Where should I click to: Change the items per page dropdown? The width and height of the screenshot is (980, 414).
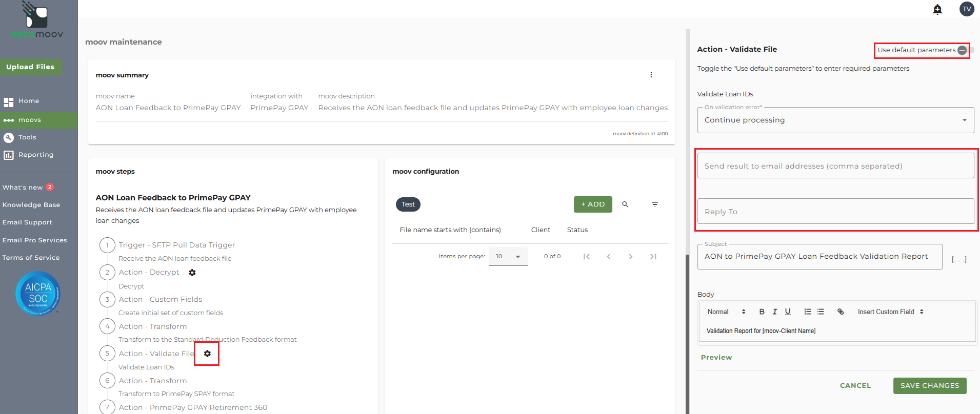[508, 256]
